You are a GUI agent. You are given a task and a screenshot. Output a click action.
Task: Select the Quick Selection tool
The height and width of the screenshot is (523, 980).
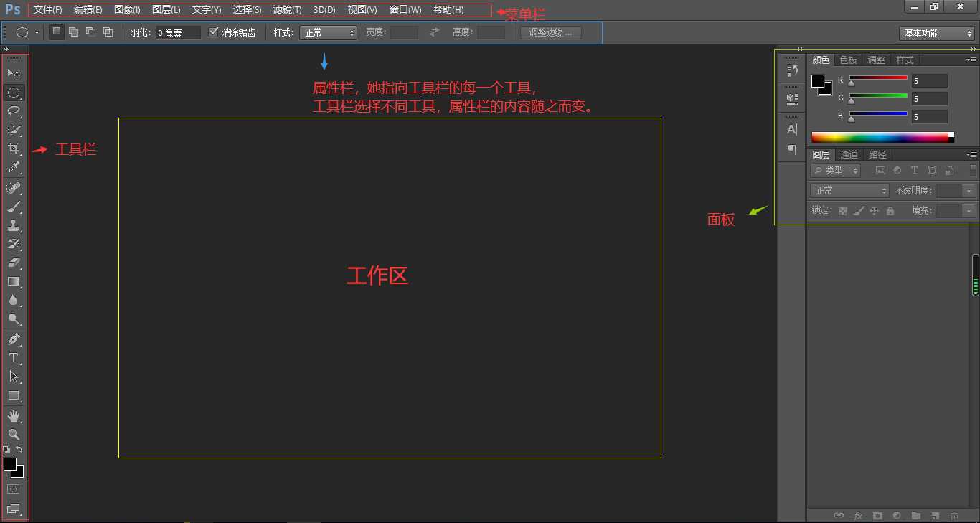(x=14, y=130)
